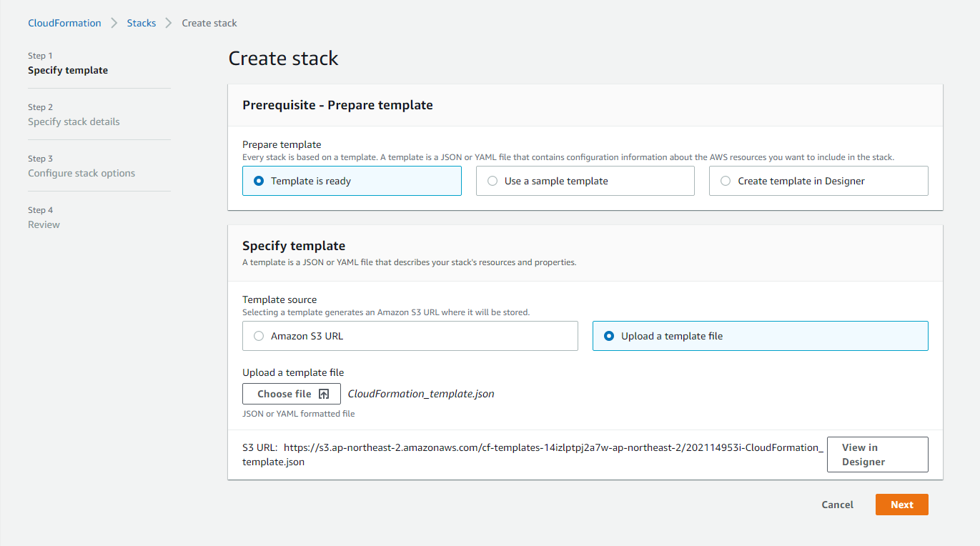This screenshot has height=546, width=980.
Task: Open the CloudFormation breadcrumb link
Action: pyautogui.click(x=64, y=23)
